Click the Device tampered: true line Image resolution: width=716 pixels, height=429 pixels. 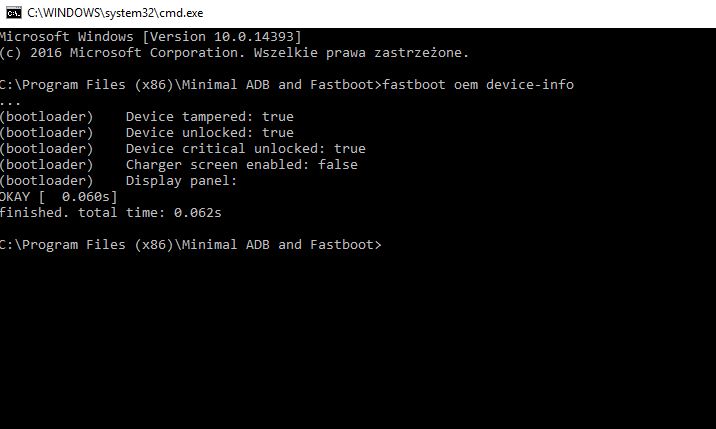[x=209, y=116]
